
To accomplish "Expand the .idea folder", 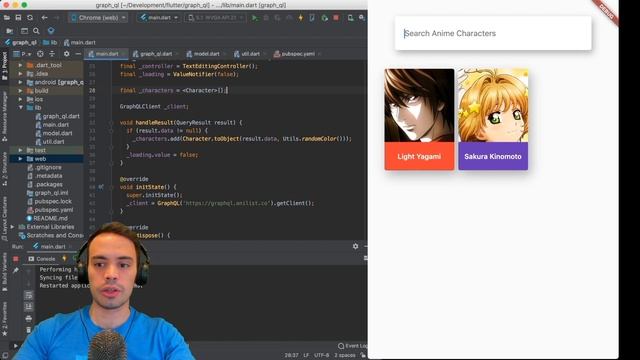I will click(x=20, y=73).
